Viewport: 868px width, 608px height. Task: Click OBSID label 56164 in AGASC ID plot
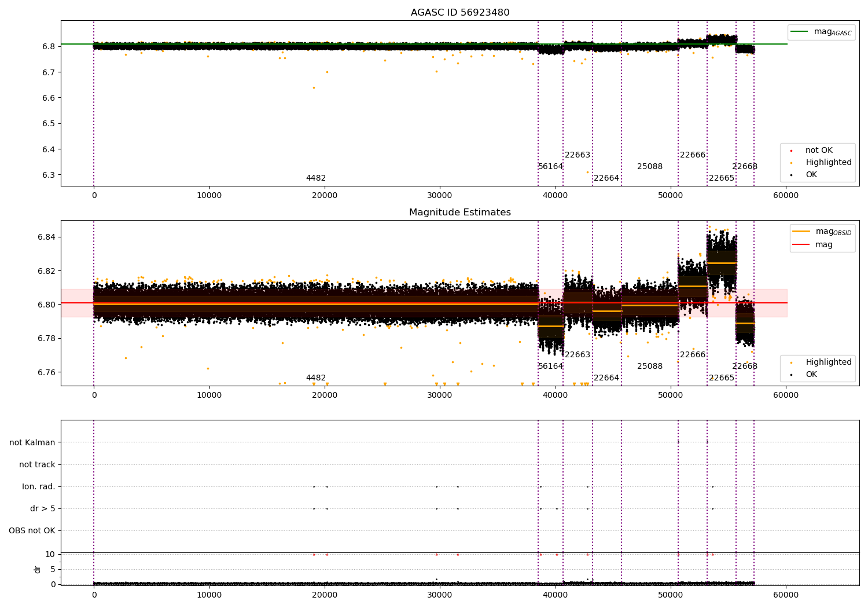pos(551,167)
